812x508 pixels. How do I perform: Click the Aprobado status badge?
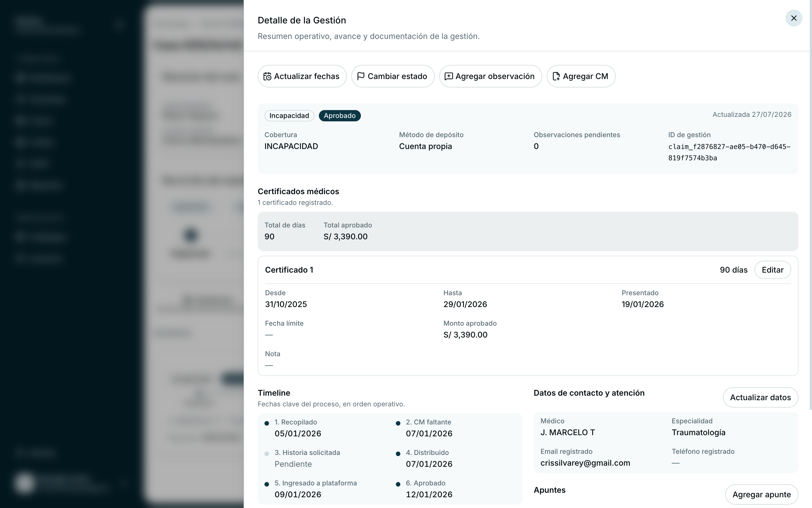click(339, 116)
